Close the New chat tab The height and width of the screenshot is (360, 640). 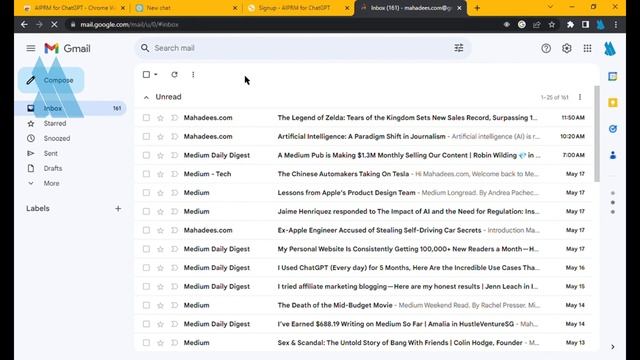(x=235, y=8)
